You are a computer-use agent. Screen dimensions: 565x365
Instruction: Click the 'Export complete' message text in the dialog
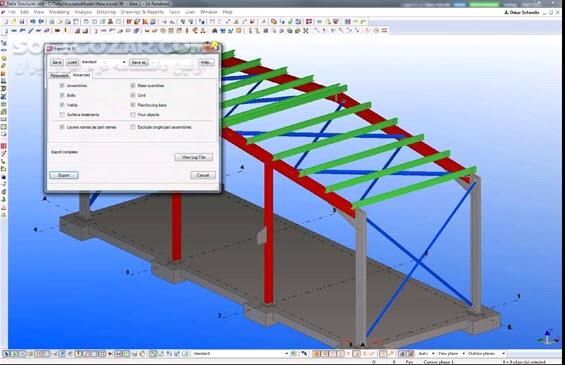(x=64, y=152)
